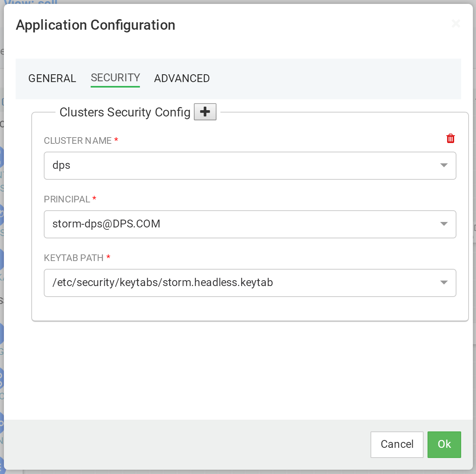Click the dps cluster name value

61,165
